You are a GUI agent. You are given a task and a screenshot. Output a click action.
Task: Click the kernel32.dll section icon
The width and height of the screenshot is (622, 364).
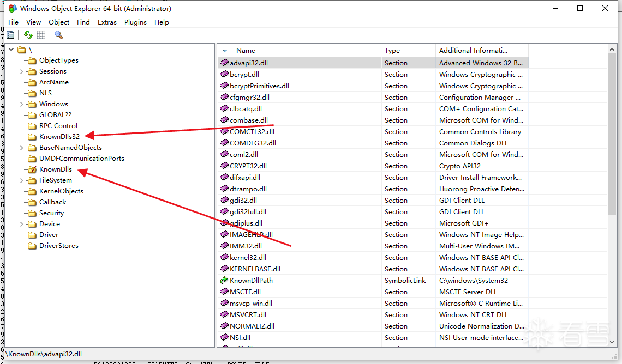coord(224,257)
